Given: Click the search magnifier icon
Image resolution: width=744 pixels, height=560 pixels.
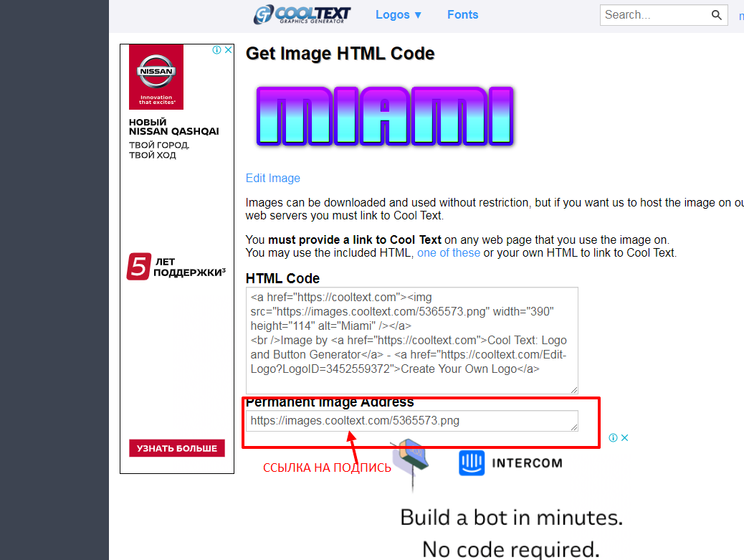Looking at the screenshot, I should tap(717, 15).
